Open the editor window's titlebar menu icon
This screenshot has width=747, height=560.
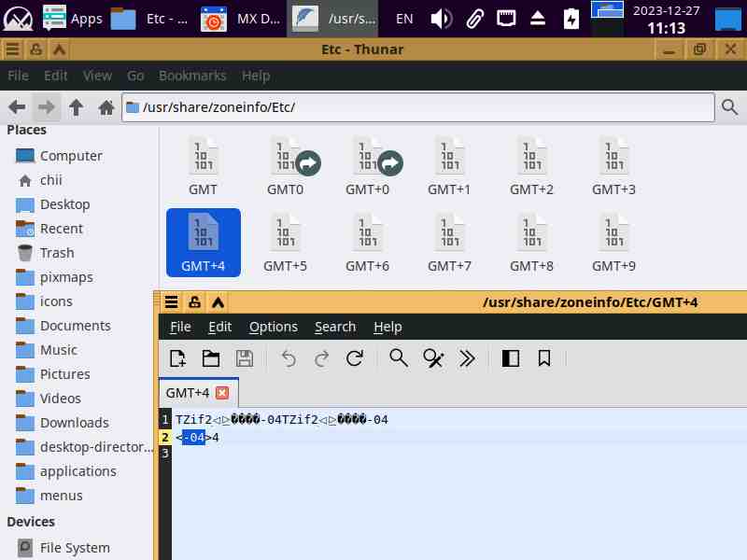click(x=172, y=301)
